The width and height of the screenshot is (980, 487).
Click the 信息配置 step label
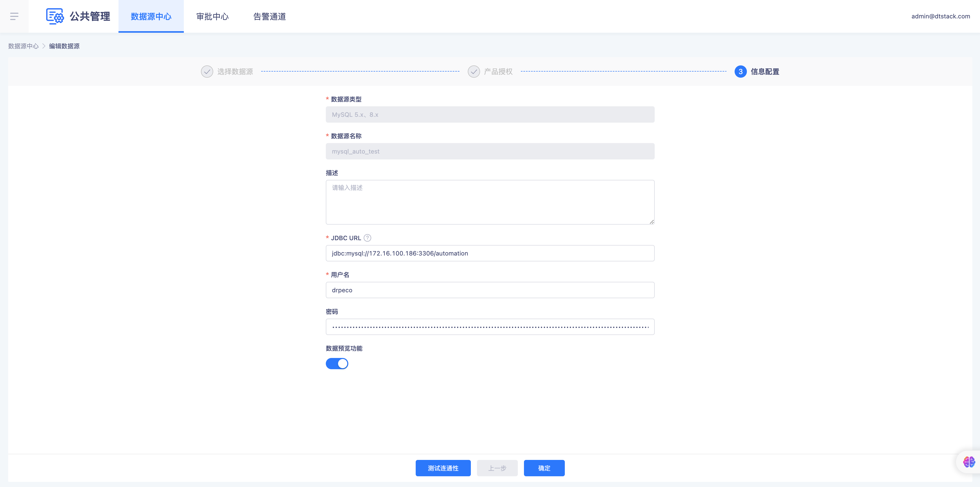[x=765, y=72]
